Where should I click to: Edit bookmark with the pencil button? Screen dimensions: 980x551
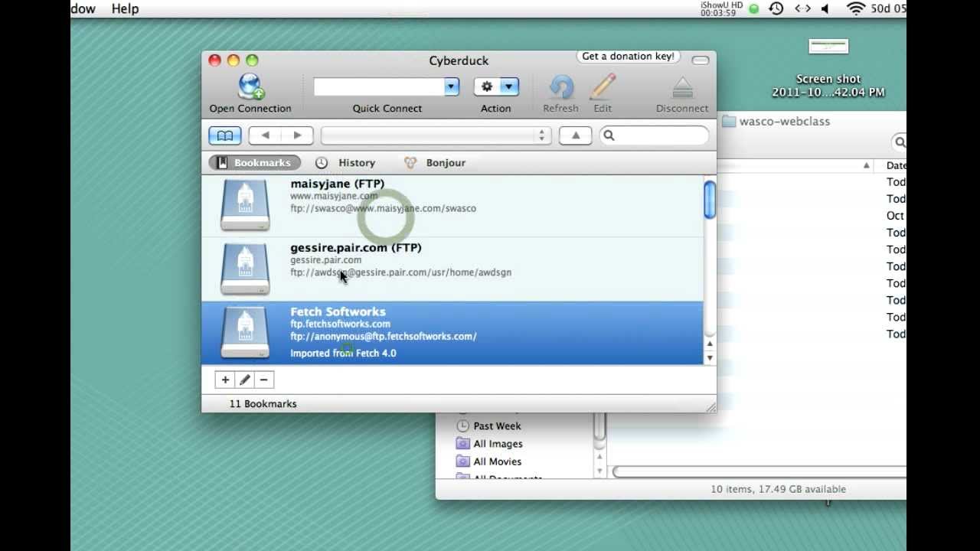244,380
